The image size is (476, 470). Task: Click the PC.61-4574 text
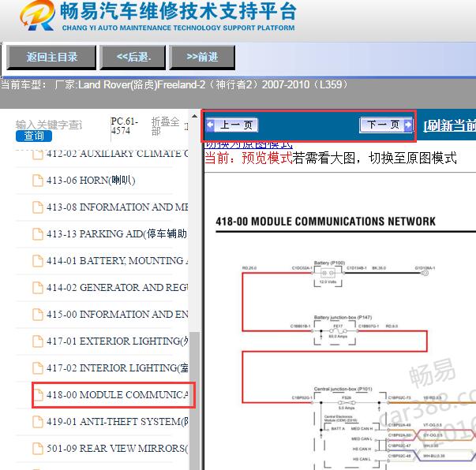click(124, 126)
